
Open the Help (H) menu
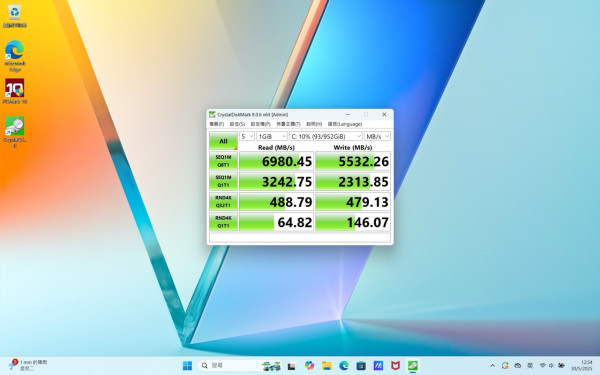314,124
